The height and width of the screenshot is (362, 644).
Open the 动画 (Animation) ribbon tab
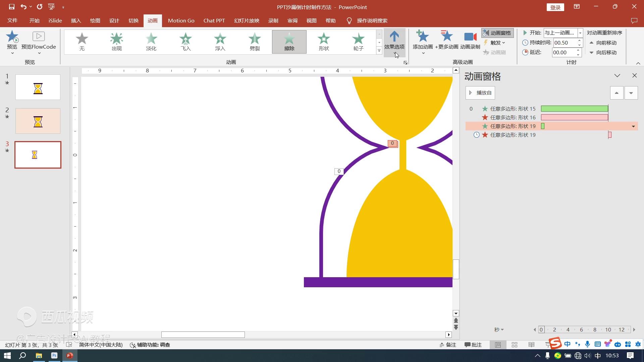(x=153, y=20)
